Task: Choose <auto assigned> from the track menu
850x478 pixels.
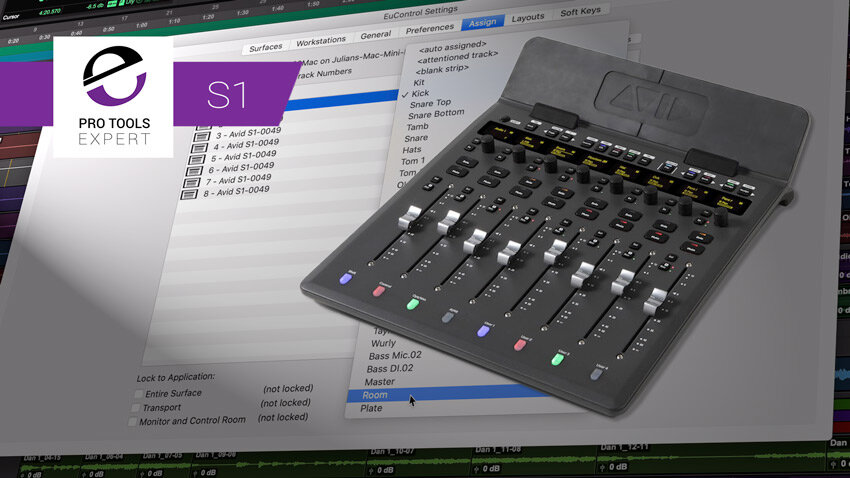Action: click(x=452, y=46)
